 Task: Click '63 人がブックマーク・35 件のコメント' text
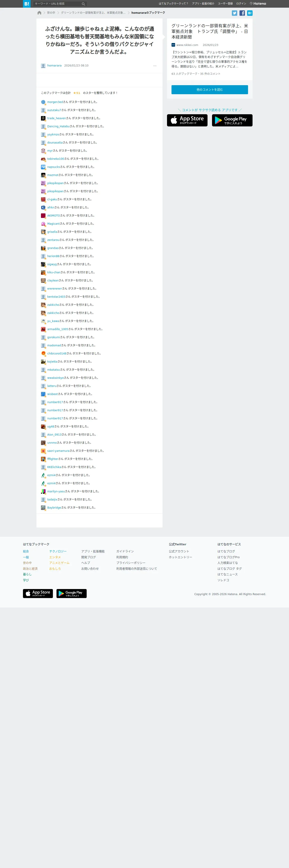(x=196, y=74)
